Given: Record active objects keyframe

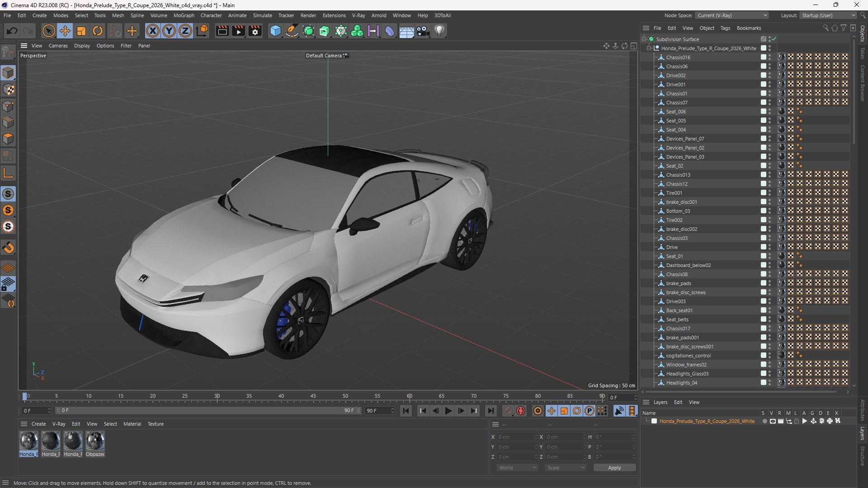Looking at the screenshot, I should pyautogui.click(x=508, y=411).
